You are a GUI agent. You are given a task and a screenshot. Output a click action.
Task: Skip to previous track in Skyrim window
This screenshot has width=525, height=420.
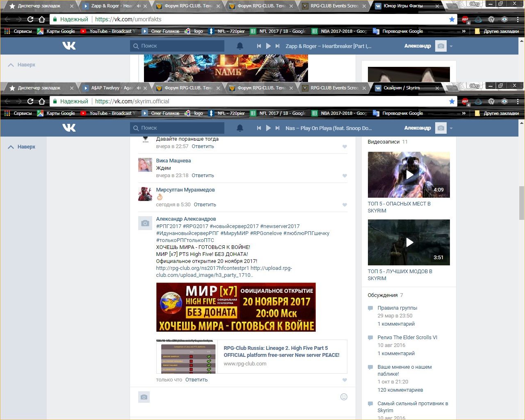[259, 128]
